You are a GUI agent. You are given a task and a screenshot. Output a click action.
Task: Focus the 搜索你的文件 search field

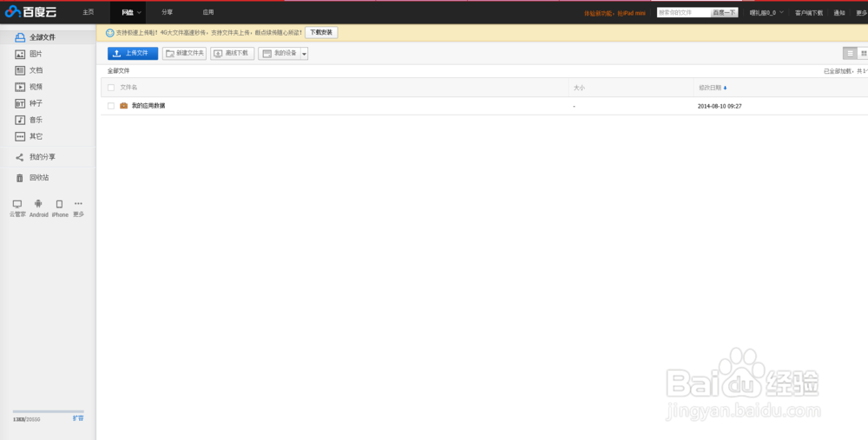[684, 12]
